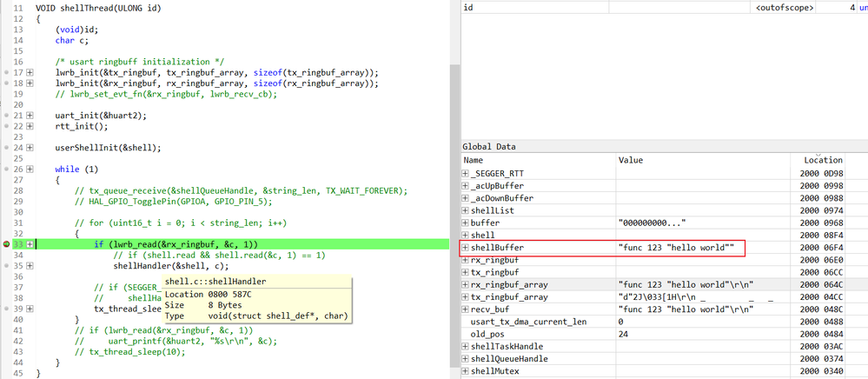Expand the buffer global variable

pos(466,223)
